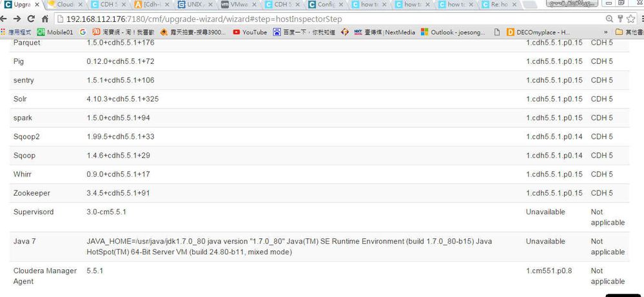Open the Mobile01 bookmark
This screenshot has width=644, height=297.
55,32
